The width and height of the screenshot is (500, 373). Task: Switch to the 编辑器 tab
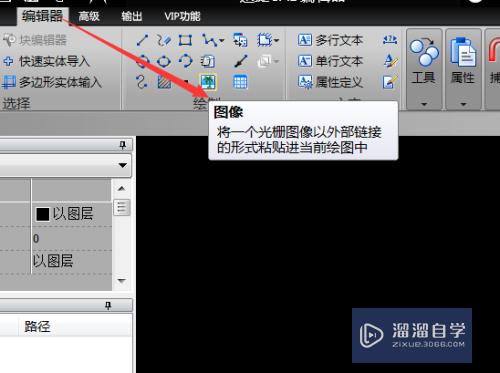[43, 16]
